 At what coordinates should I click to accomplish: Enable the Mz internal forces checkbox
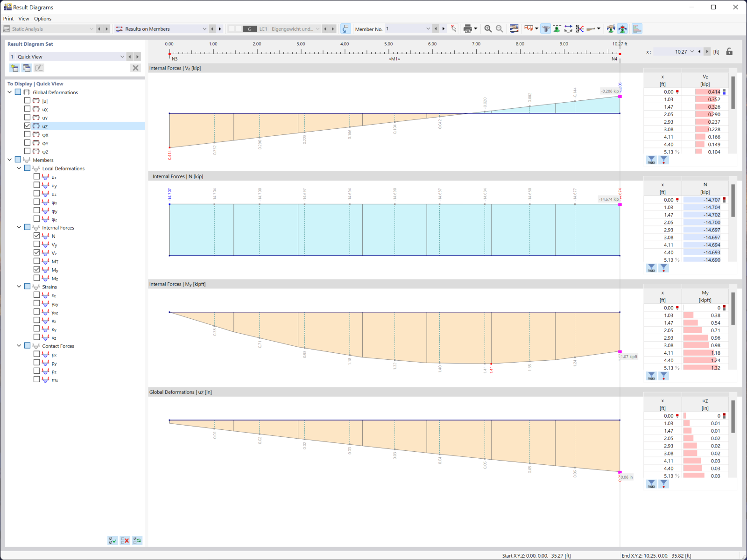[x=37, y=277]
